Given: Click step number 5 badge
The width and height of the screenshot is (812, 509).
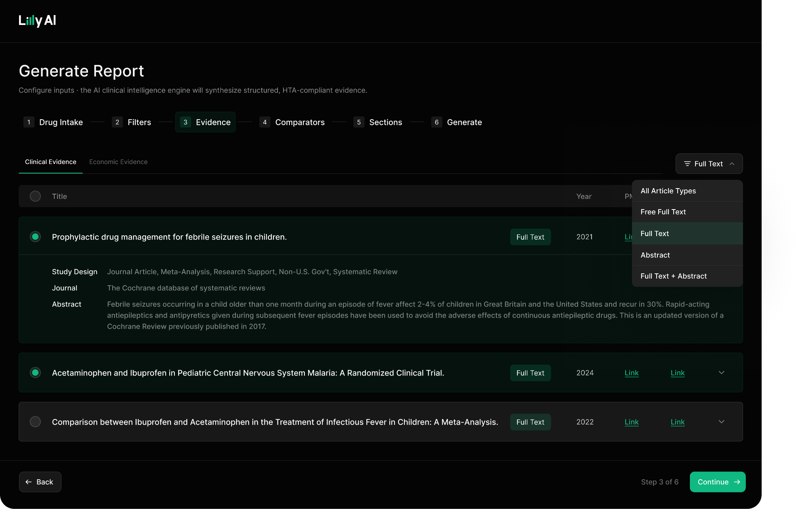Looking at the screenshot, I should 359,122.
